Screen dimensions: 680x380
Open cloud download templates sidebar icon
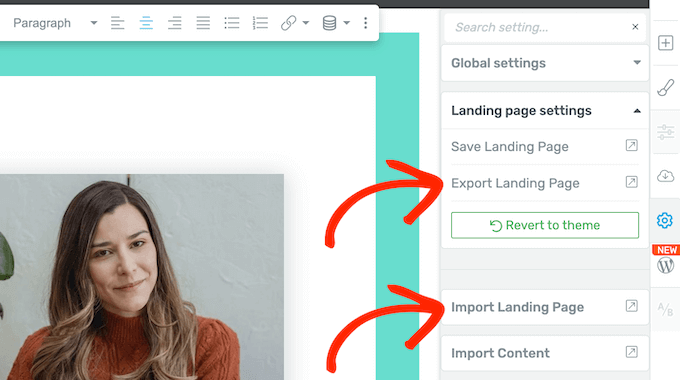tap(665, 176)
